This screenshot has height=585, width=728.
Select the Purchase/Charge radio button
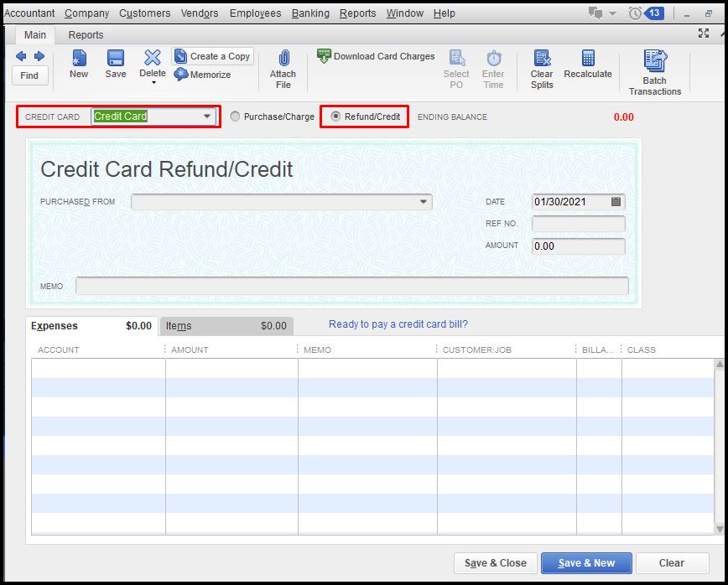pos(235,116)
